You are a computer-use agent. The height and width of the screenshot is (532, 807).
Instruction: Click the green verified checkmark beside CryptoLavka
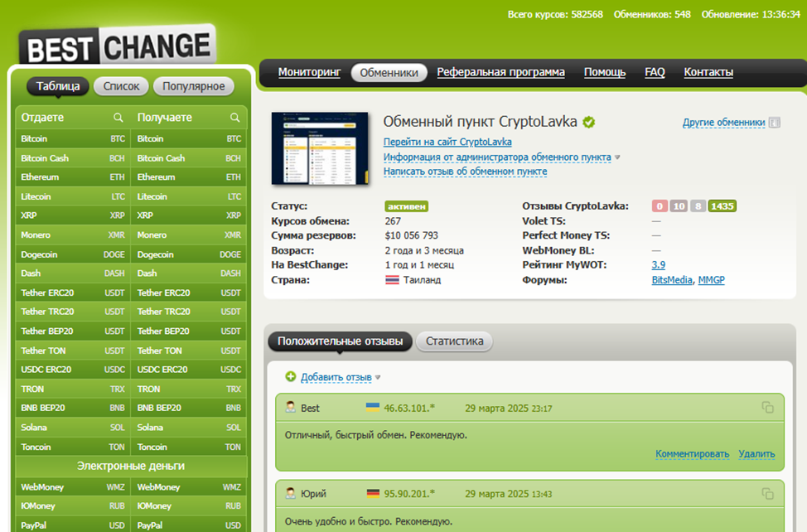[589, 122]
